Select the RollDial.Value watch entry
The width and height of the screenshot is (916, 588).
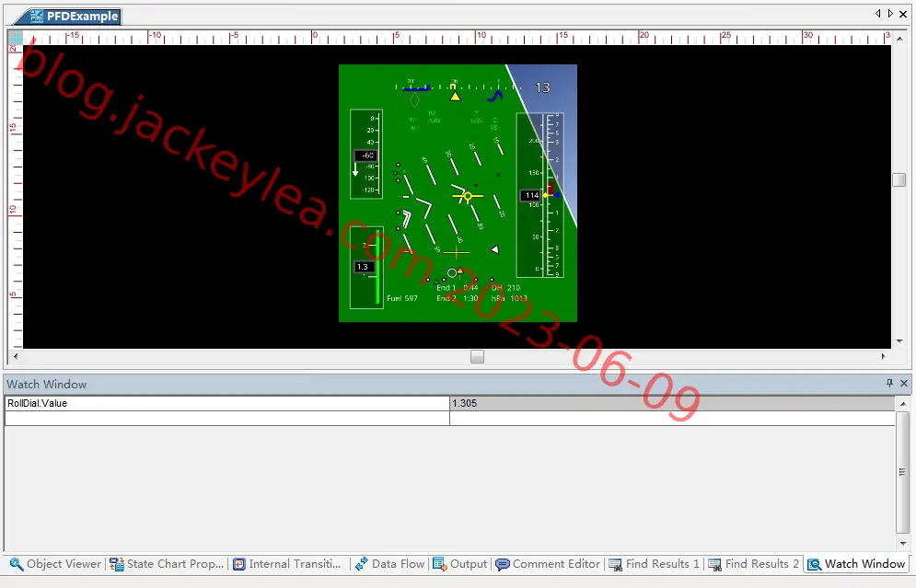click(226, 403)
